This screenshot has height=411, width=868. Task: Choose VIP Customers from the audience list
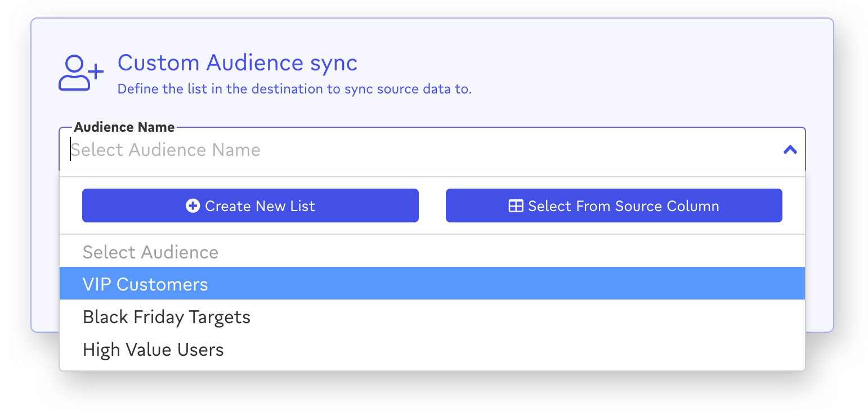[x=145, y=284]
